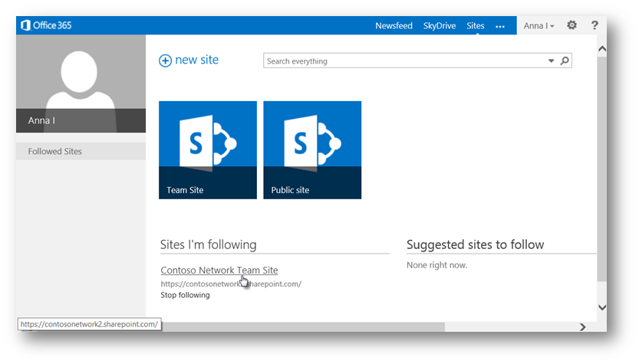Viewport: 639px width, 364px height.
Task: Open the Contoso Network Team Site link
Action: pos(219,270)
